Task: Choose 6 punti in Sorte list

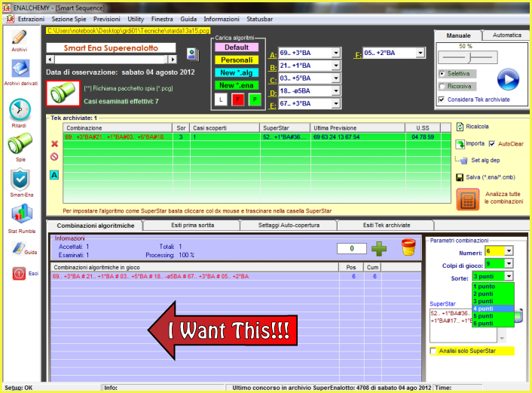Action: coord(494,324)
